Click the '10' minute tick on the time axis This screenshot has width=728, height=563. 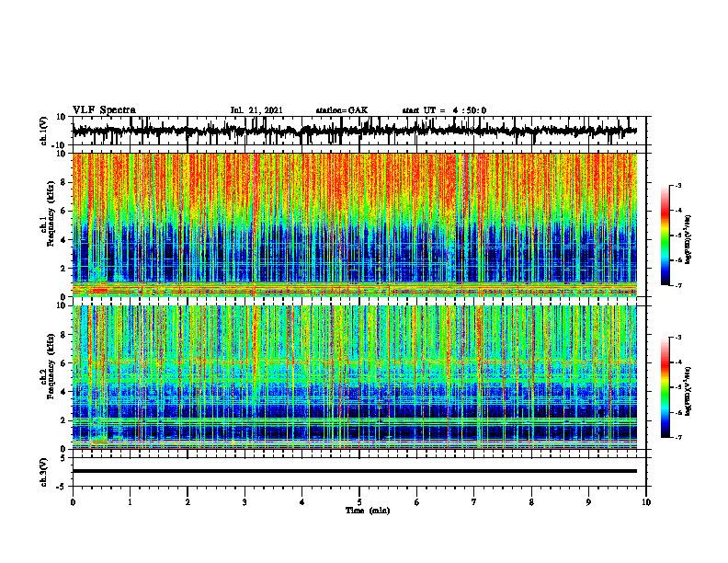(646, 502)
